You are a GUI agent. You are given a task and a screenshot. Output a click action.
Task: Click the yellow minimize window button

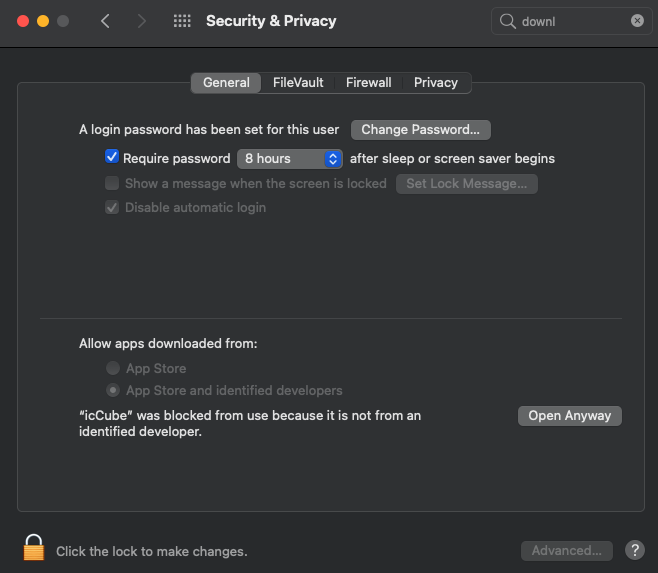click(x=43, y=21)
